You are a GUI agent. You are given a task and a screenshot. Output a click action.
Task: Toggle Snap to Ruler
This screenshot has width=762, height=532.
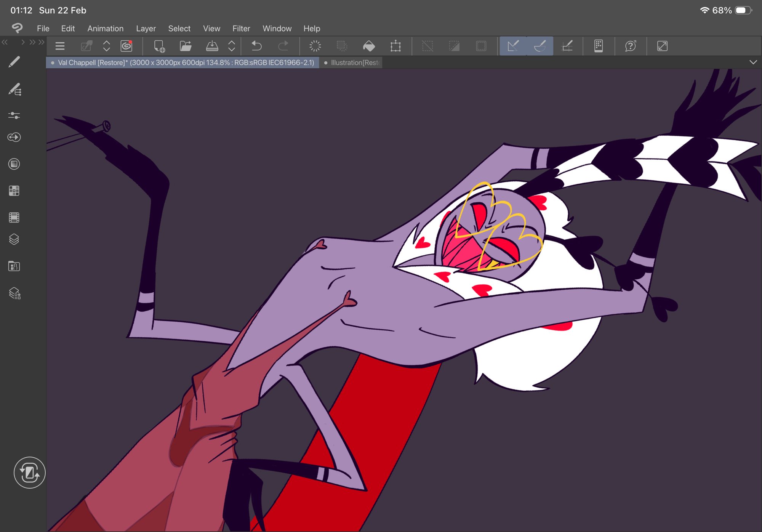513,46
